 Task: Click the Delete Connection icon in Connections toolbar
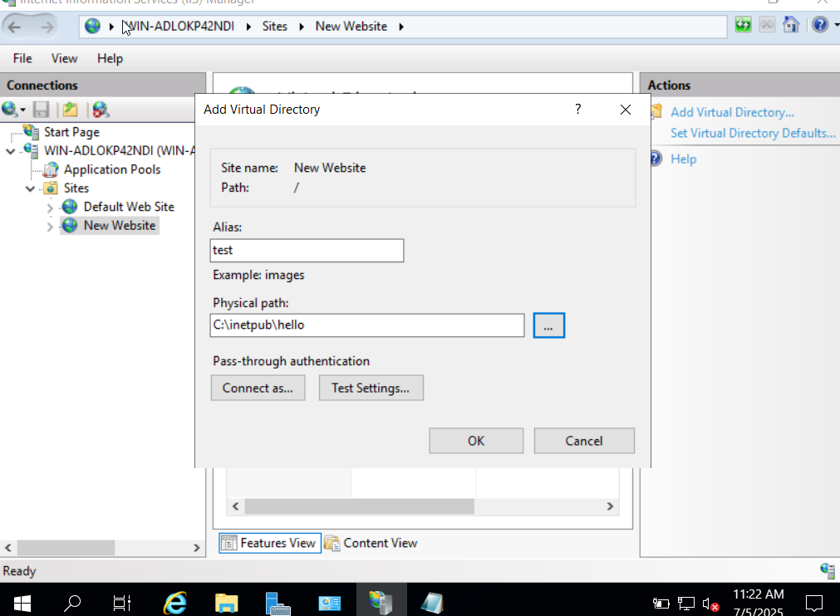(x=101, y=110)
